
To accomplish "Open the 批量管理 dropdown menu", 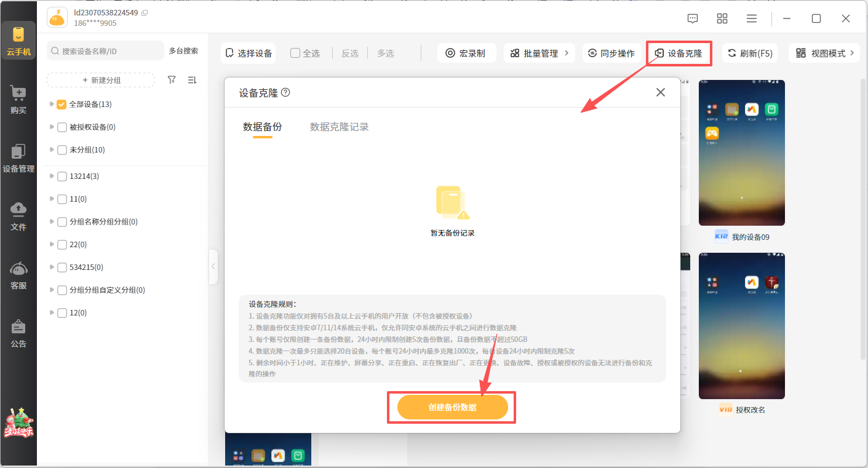I will pos(540,54).
